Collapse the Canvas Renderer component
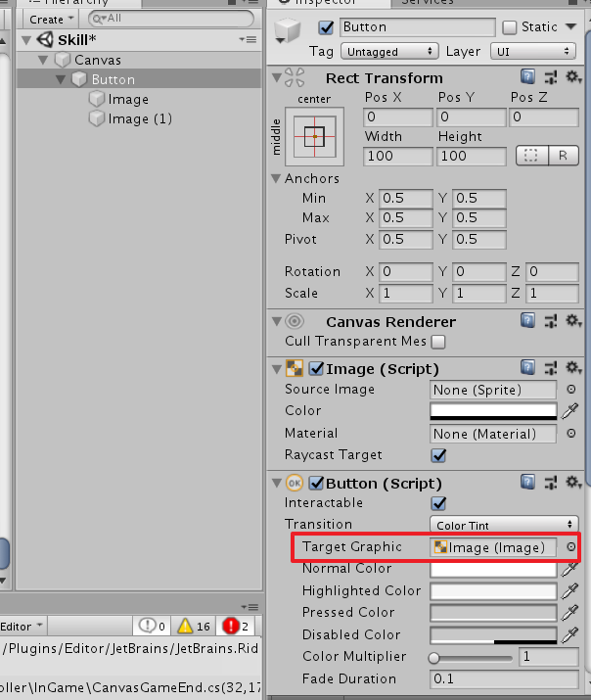The height and width of the screenshot is (700, 591). coord(277,321)
